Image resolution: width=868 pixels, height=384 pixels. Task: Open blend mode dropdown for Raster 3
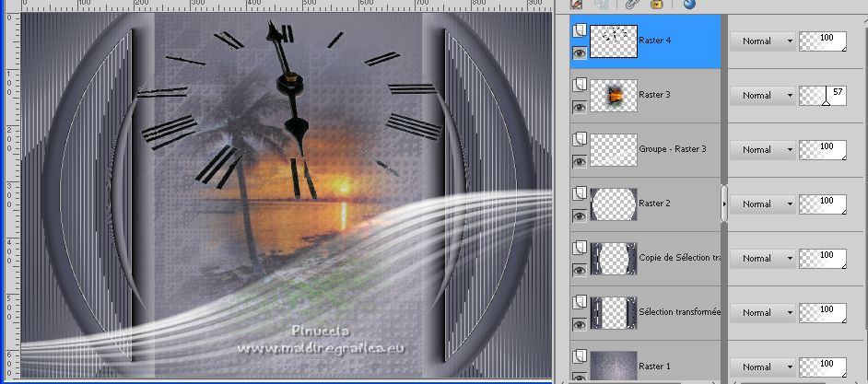(763, 95)
